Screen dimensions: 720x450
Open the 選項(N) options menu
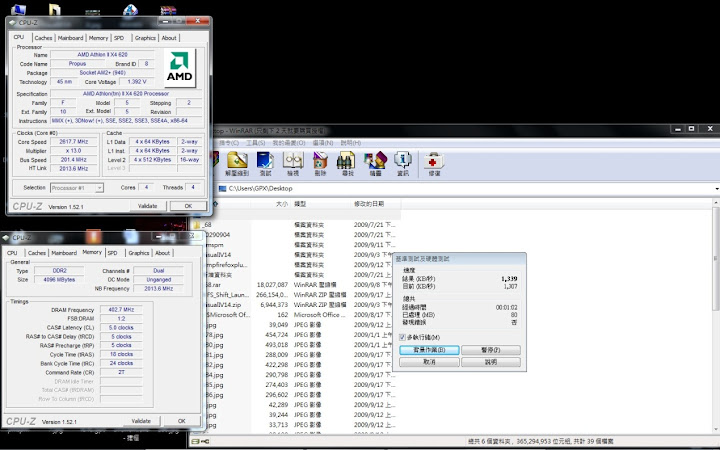click(x=323, y=143)
